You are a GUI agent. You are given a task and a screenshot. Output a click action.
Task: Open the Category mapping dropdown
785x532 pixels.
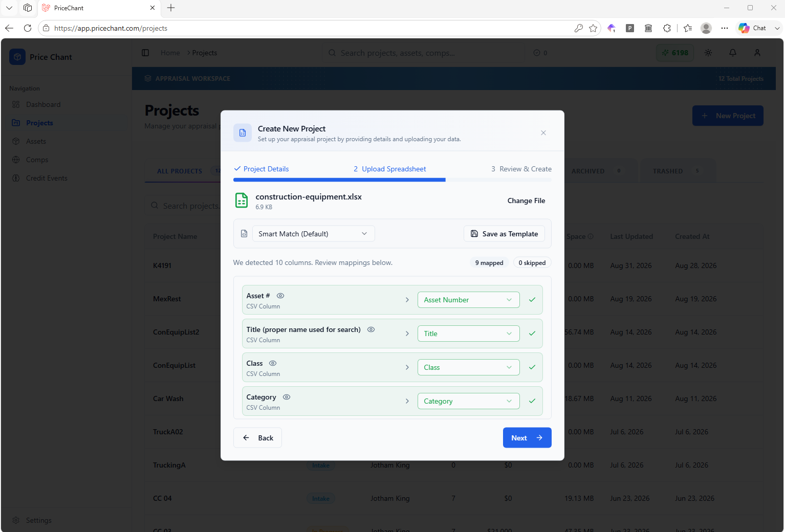point(468,401)
